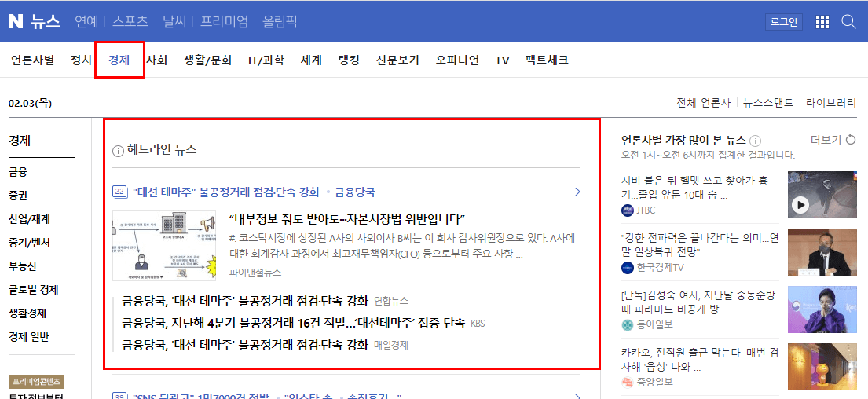Select the 사회 tab
This screenshot has height=399, width=868.
pos(156,60)
